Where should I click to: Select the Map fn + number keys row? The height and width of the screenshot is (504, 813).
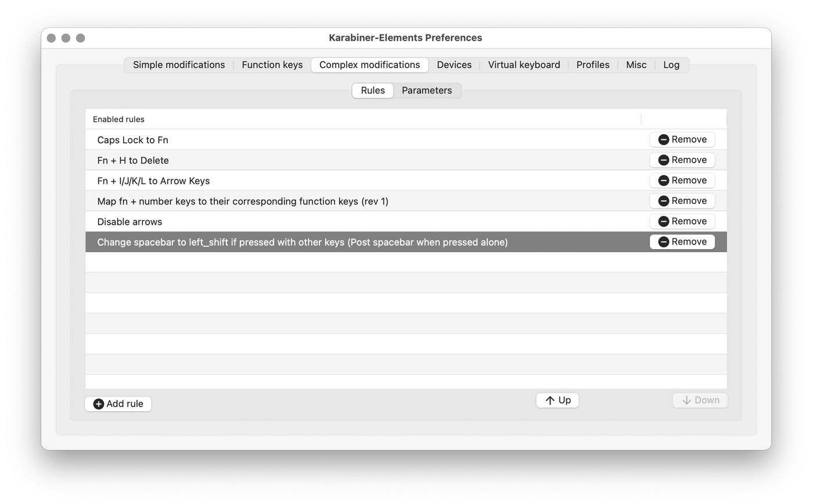click(406, 201)
